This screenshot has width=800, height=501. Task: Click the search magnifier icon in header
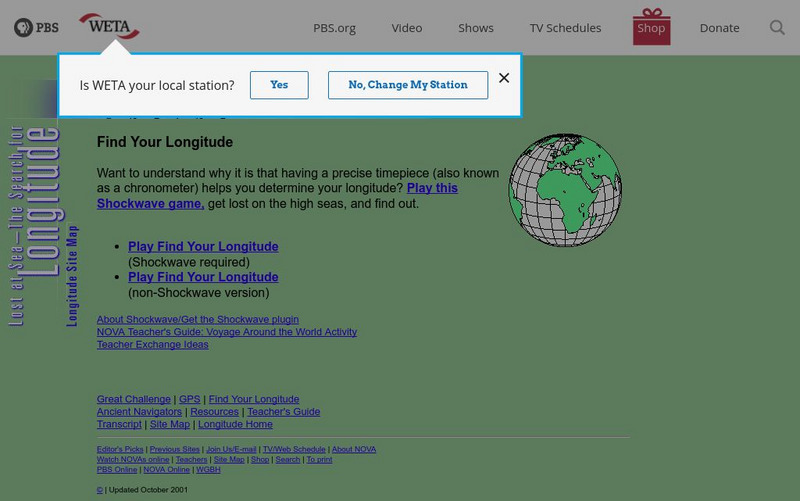tap(777, 28)
